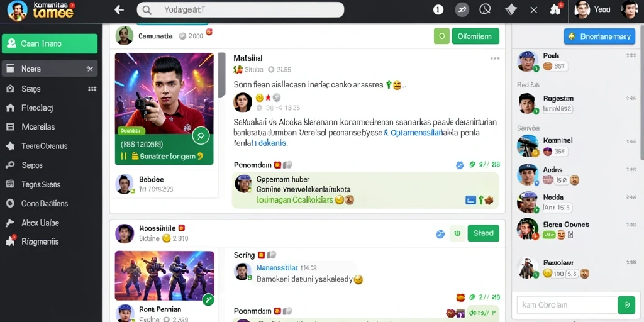Click the grid dots icon beside Seaps
644x322 pixels.
click(x=92, y=89)
